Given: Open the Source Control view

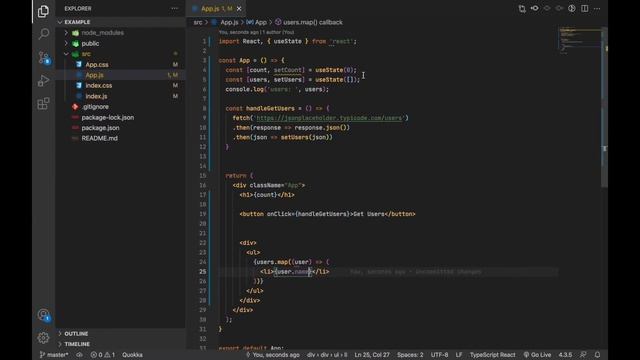Looking at the screenshot, I should [43, 57].
